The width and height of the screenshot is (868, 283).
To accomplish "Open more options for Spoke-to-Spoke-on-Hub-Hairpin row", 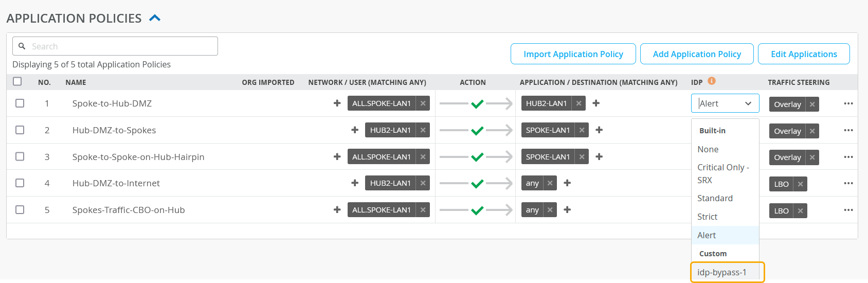I will [848, 157].
